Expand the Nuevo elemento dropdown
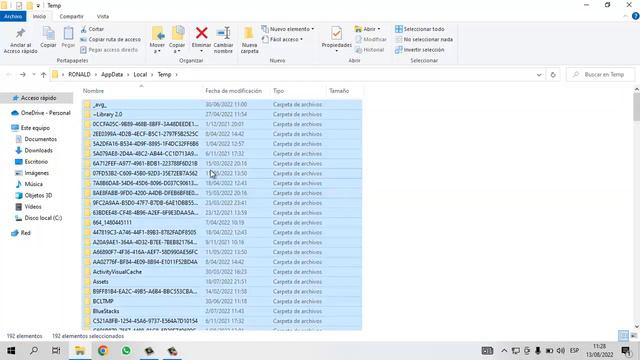The image size is (640, 360). pos(288,29)
